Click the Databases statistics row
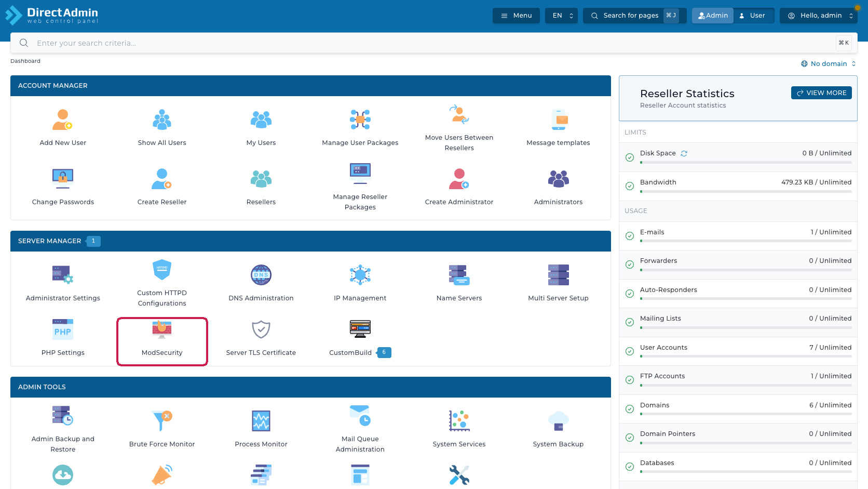Screen dimensions: 868x489 point(738,466)
